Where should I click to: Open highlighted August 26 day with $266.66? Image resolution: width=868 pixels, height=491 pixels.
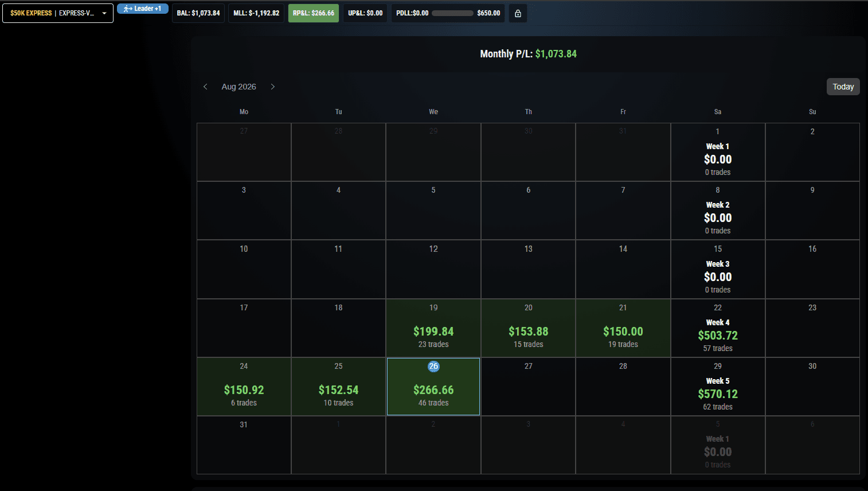[433, 387]
